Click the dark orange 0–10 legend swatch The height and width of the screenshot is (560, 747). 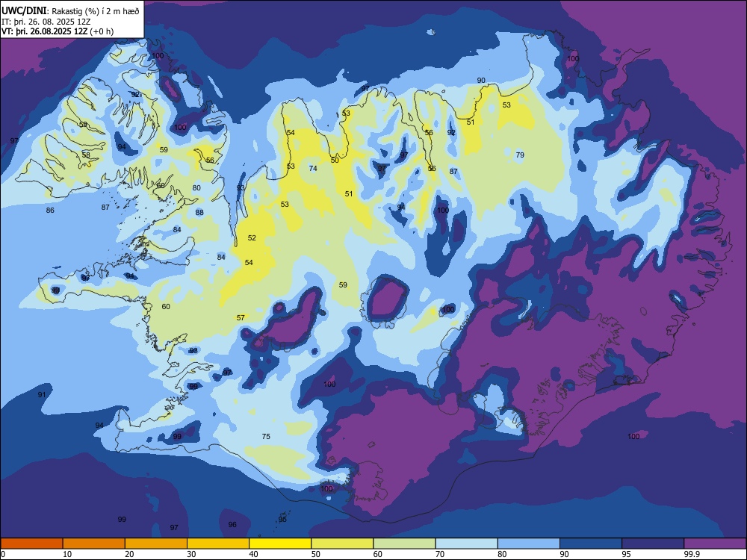pyautogui.click(x=31, y=544)
